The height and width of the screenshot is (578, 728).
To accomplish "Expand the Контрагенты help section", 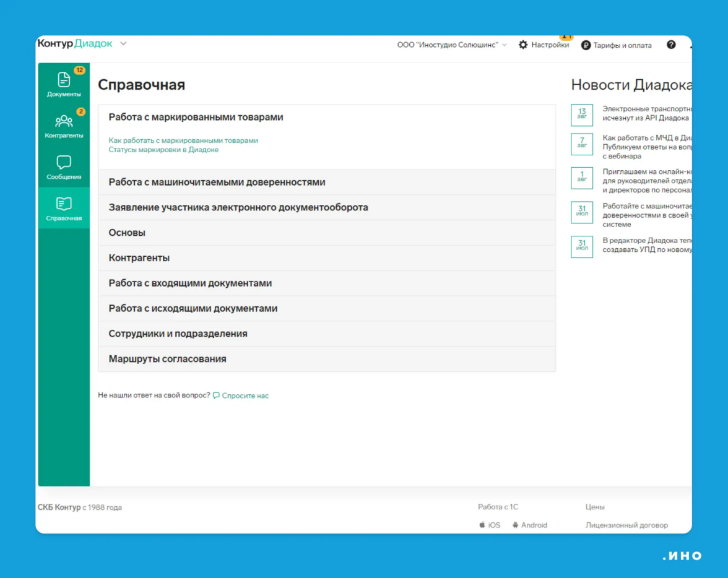I will point(327,257).
